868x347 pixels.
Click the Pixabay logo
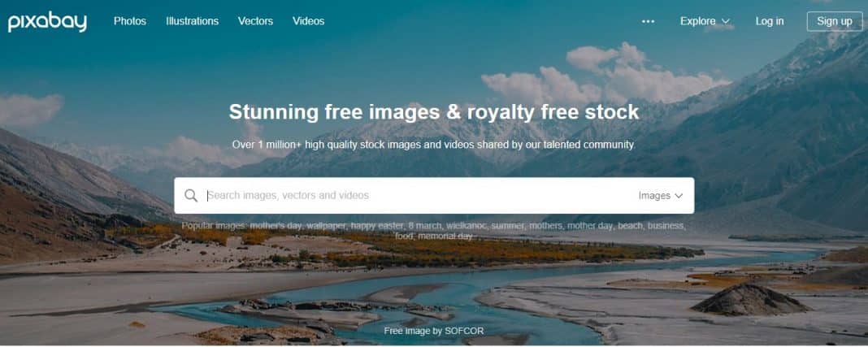point(47,22)
